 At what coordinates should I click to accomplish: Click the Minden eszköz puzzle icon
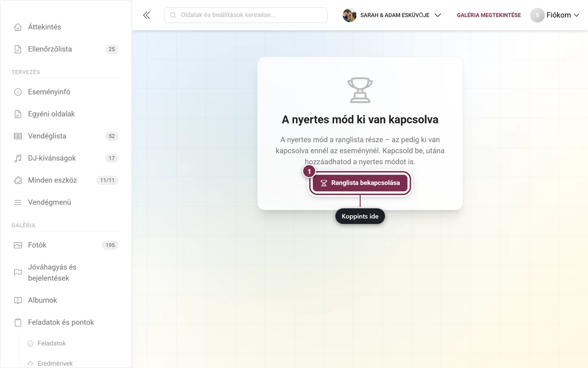(18, 180)
